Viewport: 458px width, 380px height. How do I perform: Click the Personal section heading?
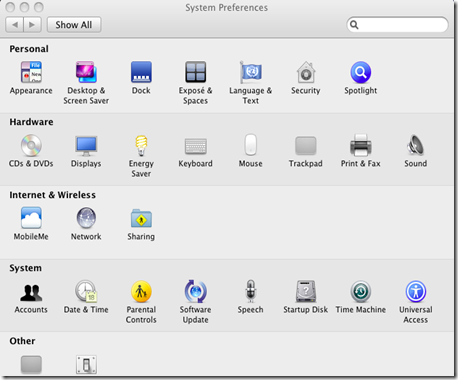pyautogui.click(x=29, y=49)
